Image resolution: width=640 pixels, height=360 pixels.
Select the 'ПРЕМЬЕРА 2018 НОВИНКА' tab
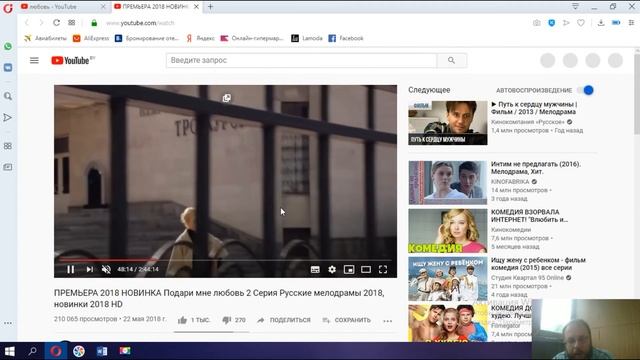click(x=156, y=7)
